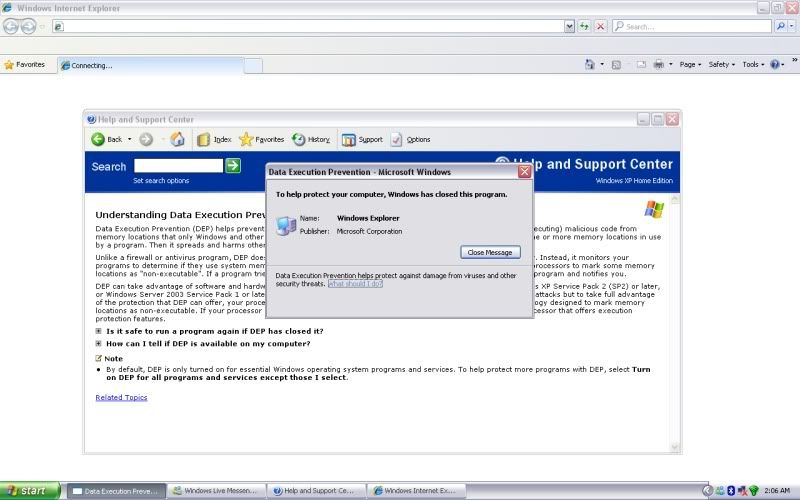Viewport: 800px width, 500px height.
Task: Go Back in Help and Support Center
Action: (x=107, y=139)
